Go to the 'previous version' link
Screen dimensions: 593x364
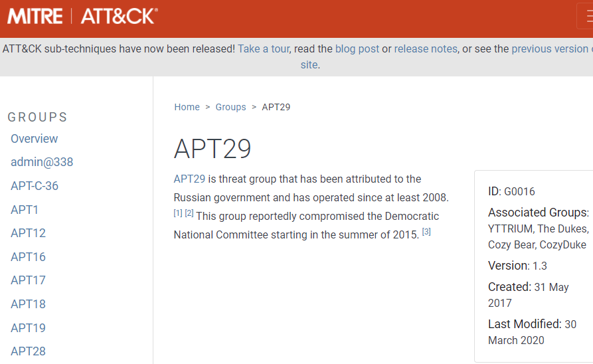pos(550,48)
